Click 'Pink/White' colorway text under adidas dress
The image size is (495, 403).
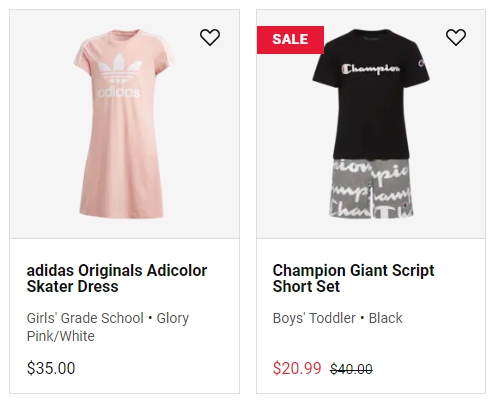[61, 336]
